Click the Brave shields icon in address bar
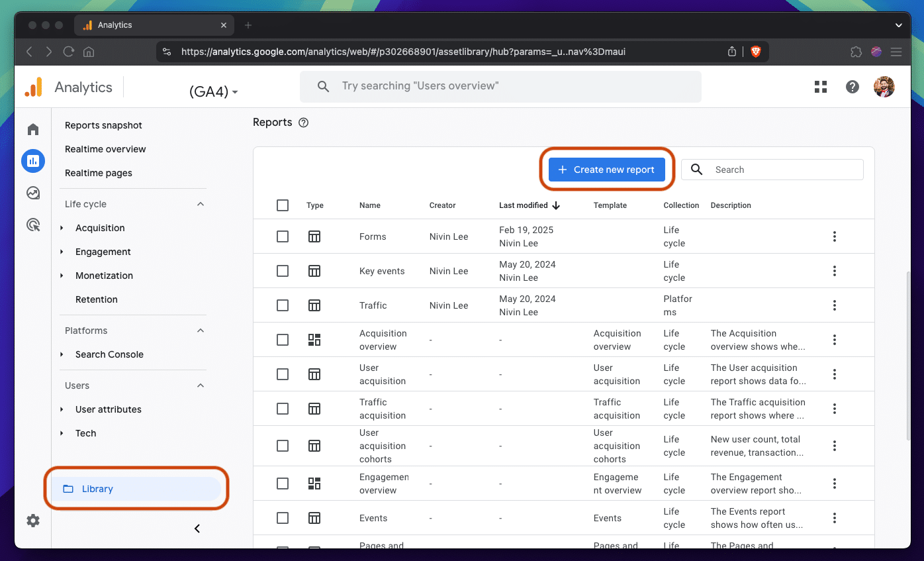This screenshot has height=561, width=924. [755, 52]
